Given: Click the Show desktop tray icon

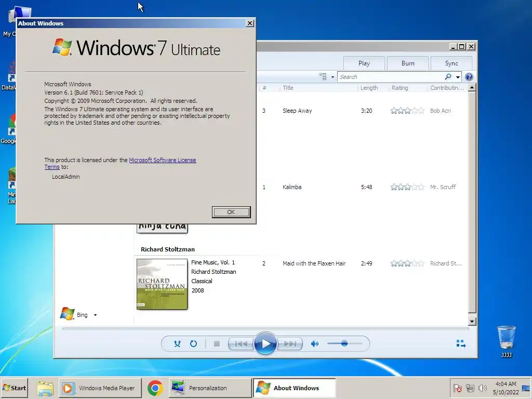Looking at the screenshot, I should point(526,388).
